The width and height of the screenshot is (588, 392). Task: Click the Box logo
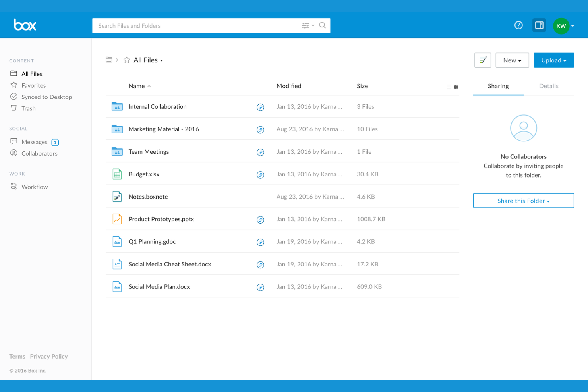click(x=25, y=25)
